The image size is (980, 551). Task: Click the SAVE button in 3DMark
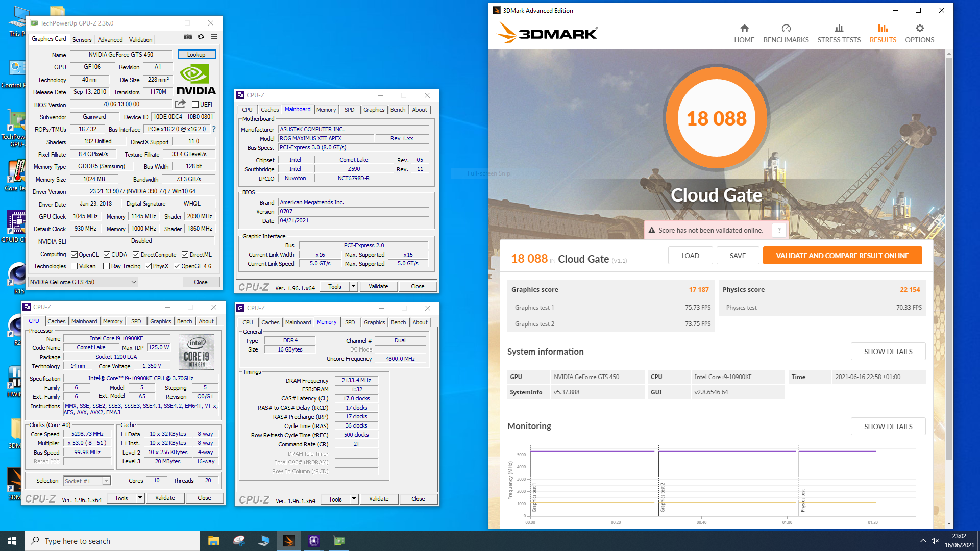coord(738,256)
